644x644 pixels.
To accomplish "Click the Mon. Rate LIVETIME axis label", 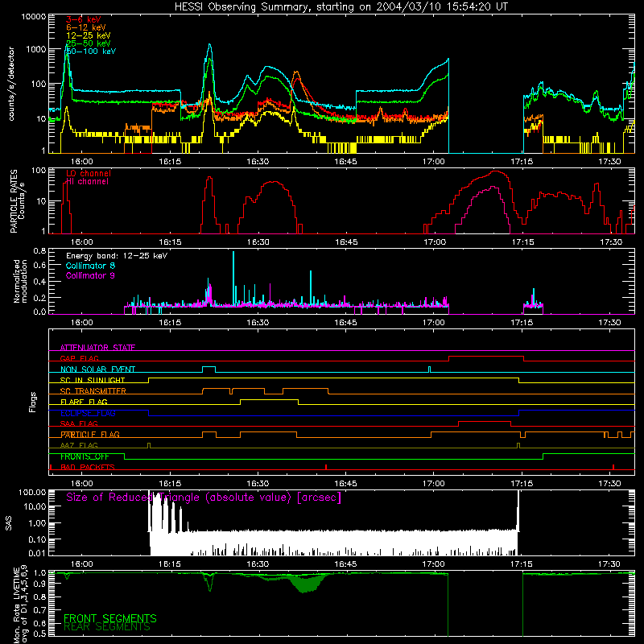I will [x=16, y=605].
